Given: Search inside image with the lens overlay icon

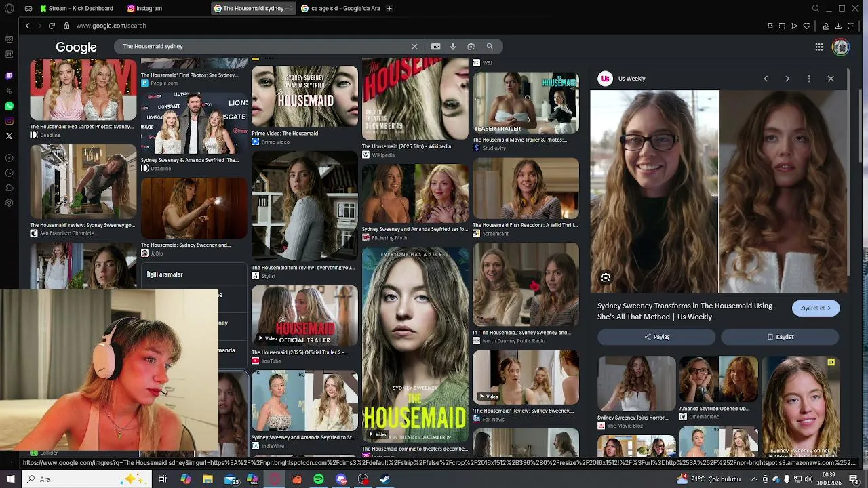Looking at the screenshot, I should point(606,278).
